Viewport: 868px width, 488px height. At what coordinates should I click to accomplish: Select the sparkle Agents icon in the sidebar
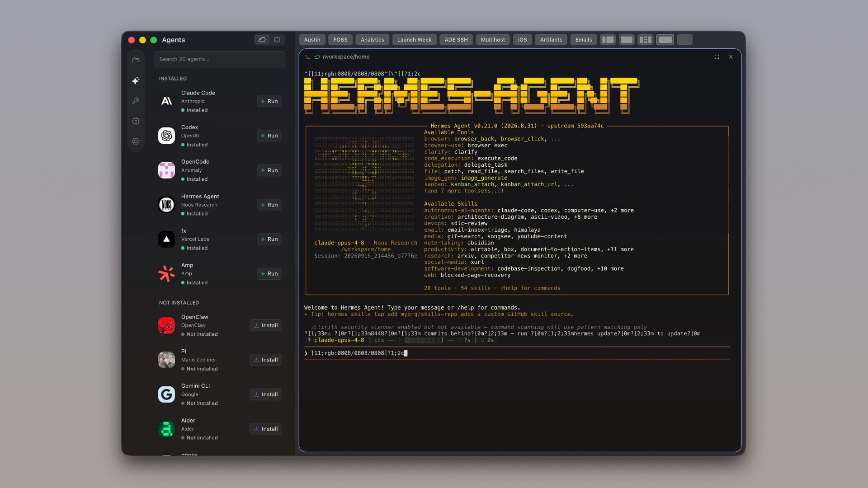136,80
